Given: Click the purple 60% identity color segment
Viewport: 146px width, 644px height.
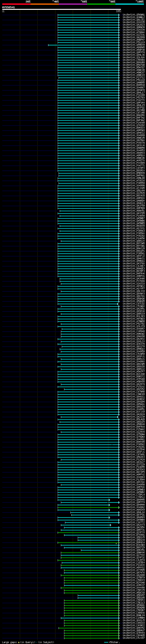Looking at the screenshot, I should (73, 4).
